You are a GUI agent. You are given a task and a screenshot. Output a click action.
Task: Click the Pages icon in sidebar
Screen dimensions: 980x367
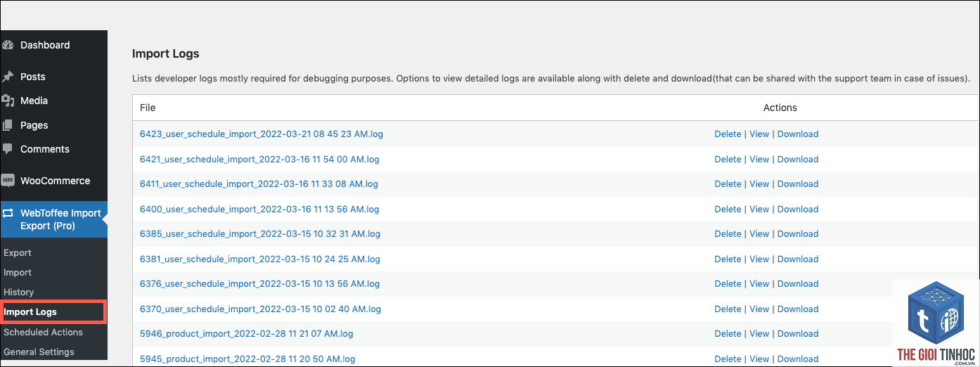pyautogui.click(x=8, y=125)
